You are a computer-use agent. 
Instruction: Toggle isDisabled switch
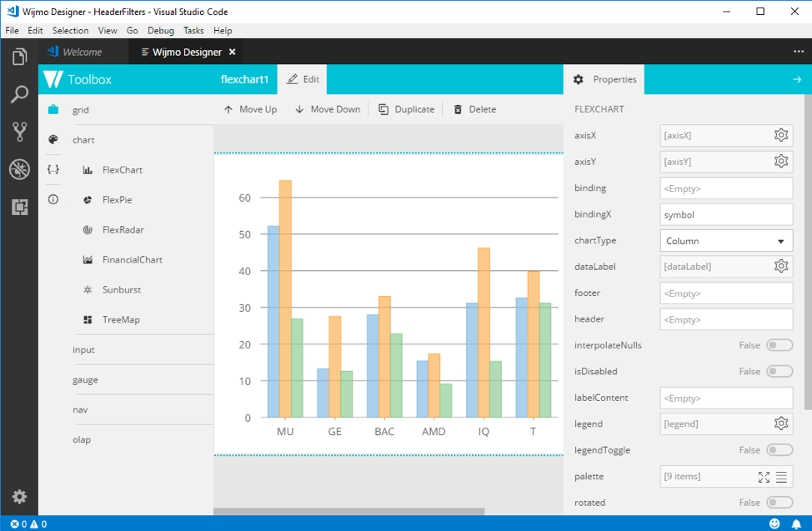tap(779, 372)
